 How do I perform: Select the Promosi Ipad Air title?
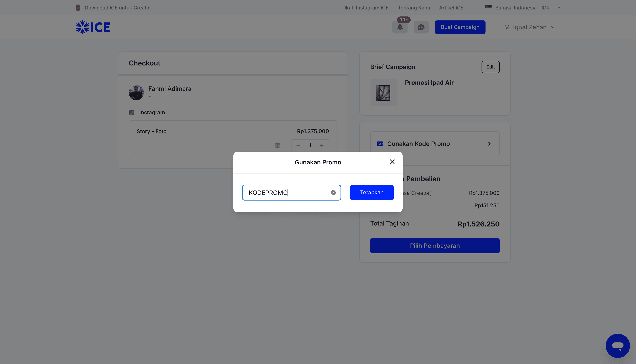(x=429, y=83)
